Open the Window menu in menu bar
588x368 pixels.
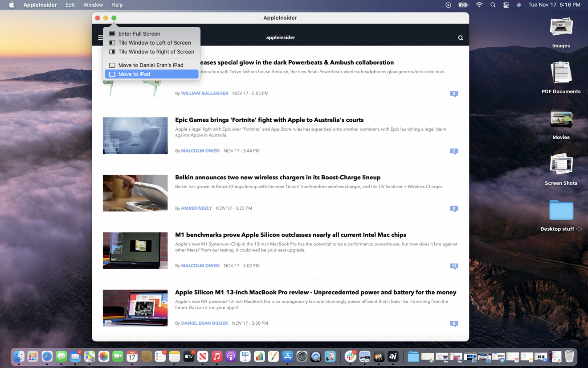point(93,5)
